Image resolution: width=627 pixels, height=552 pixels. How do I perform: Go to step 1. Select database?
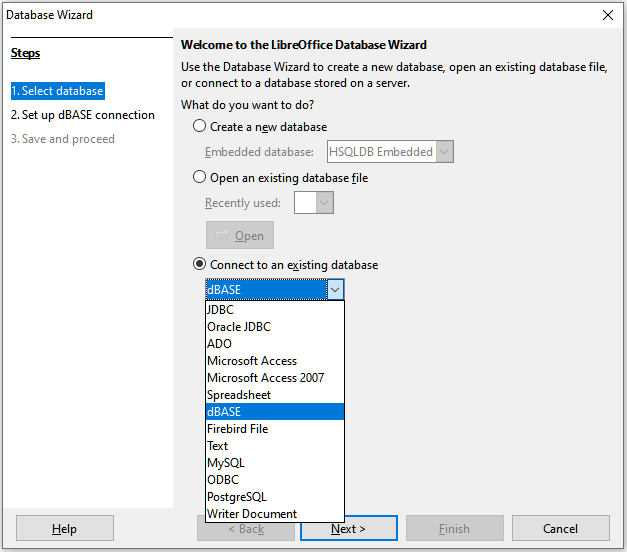pyautogui.click(x=58, y=91)
